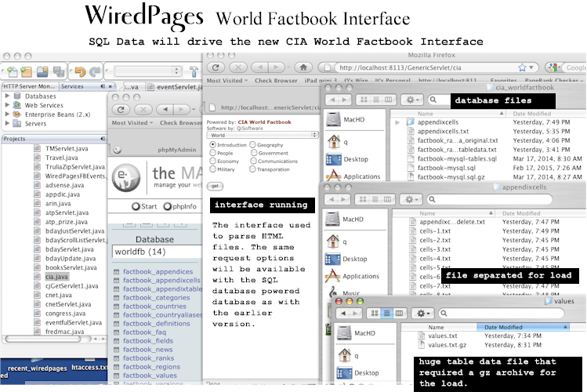Viewport: 587px width, 392px height.
Task: Open the Most Visited dropdown in Mozilla Firefox
Action: pos(227,81)
